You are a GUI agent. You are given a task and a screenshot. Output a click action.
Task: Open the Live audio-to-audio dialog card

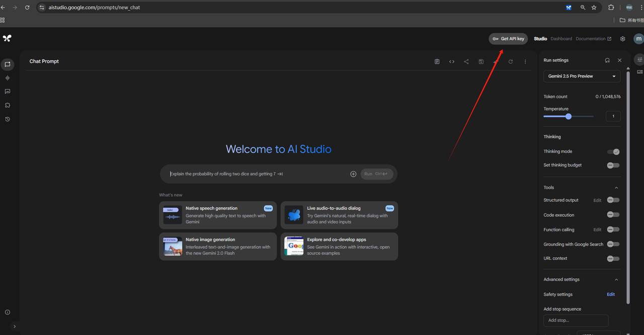[x=339, y=215]
